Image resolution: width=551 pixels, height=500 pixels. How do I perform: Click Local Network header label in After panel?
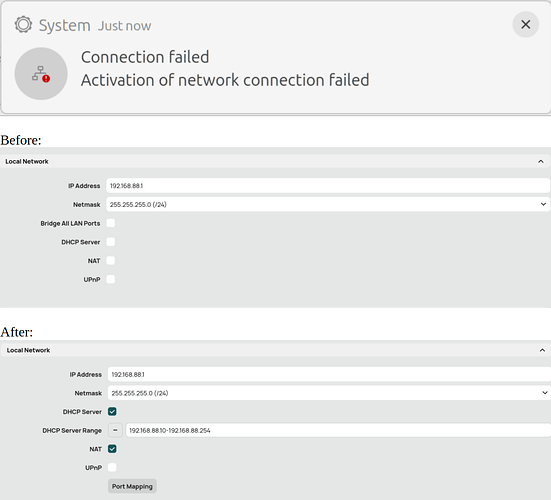coord(28,350)
